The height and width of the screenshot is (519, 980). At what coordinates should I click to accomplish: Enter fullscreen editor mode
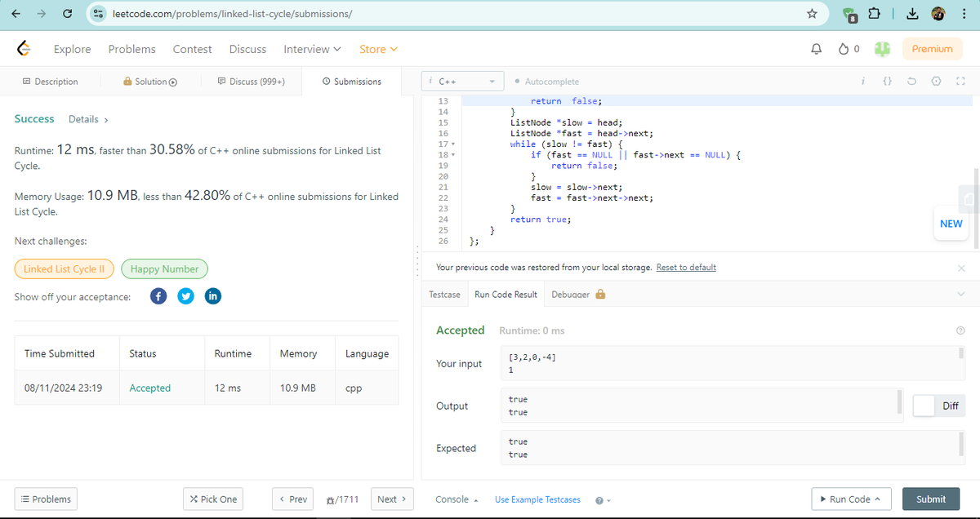coord(960,82)
